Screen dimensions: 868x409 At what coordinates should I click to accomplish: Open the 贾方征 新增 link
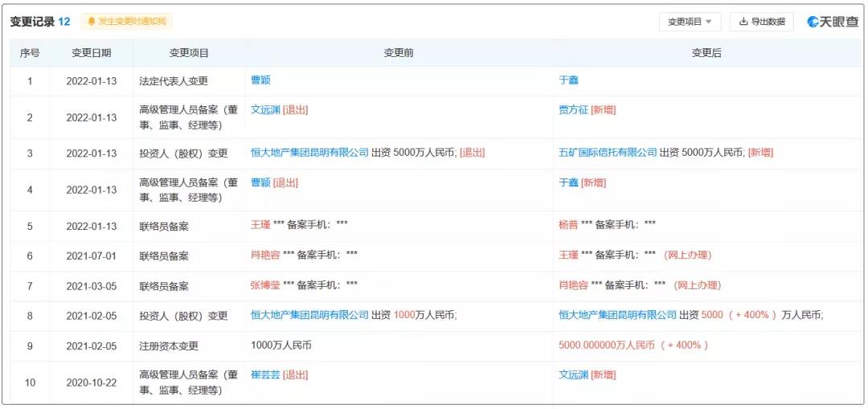(574, 109)
